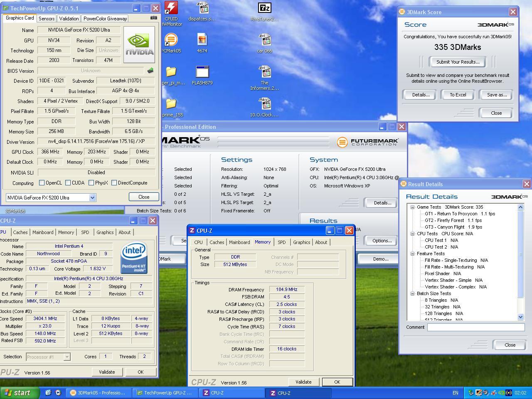Viewport: 532px width, 399px height.
Task: Switch to the Sensors tab in GPU-Z
Action: (47, 19)
